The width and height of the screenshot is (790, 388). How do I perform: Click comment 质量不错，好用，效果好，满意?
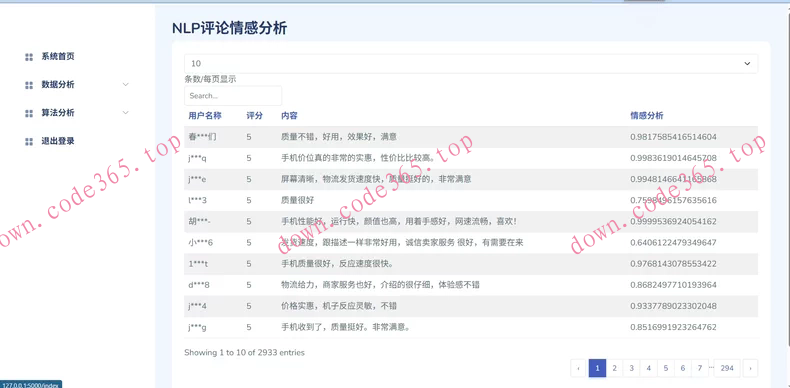tap(339, 137)
